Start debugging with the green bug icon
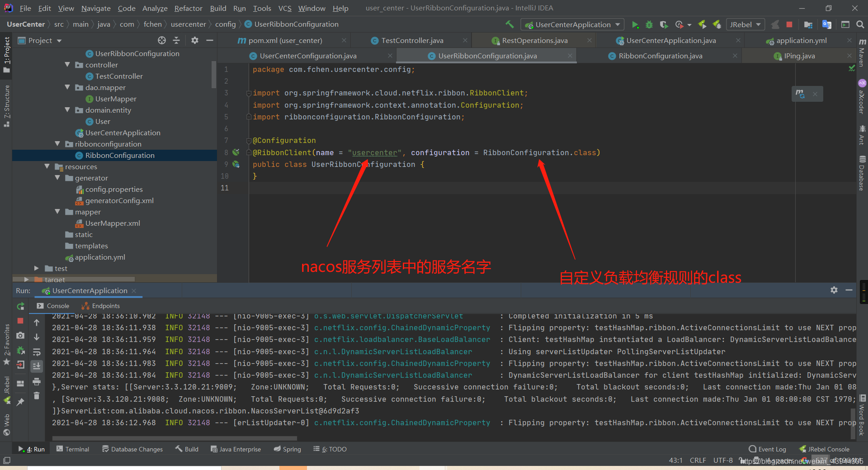Screen dimensions: 868x470 click(649, 24)
